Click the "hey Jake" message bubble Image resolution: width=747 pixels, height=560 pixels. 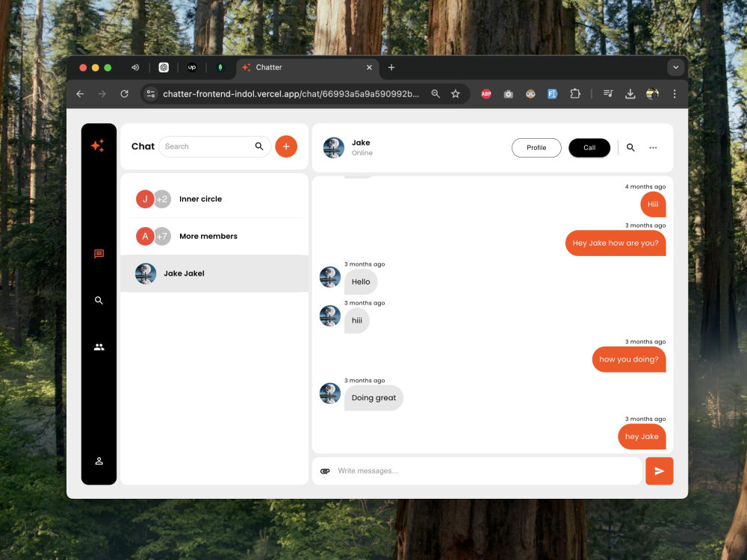642,437
